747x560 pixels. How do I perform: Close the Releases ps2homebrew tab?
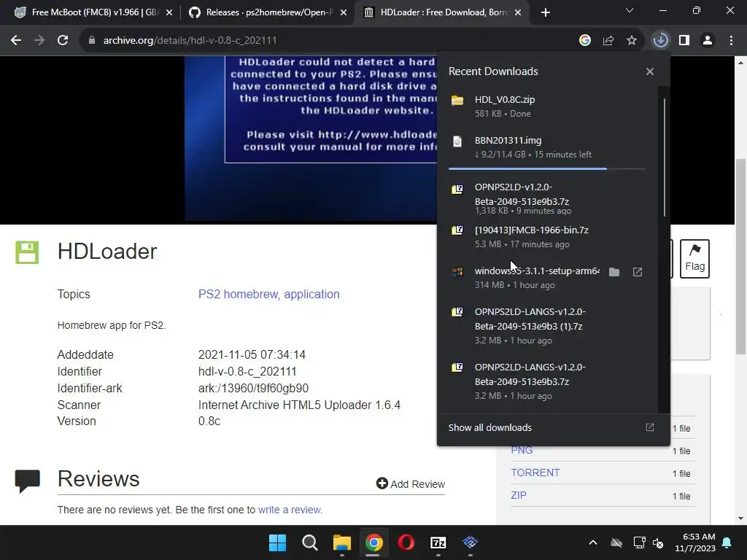[343, 13]
